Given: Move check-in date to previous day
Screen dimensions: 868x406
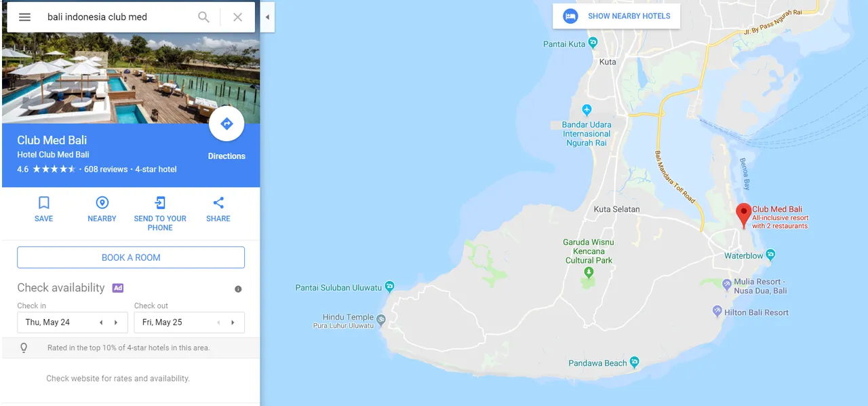Looking at the screenshot, I should point(101,322).
